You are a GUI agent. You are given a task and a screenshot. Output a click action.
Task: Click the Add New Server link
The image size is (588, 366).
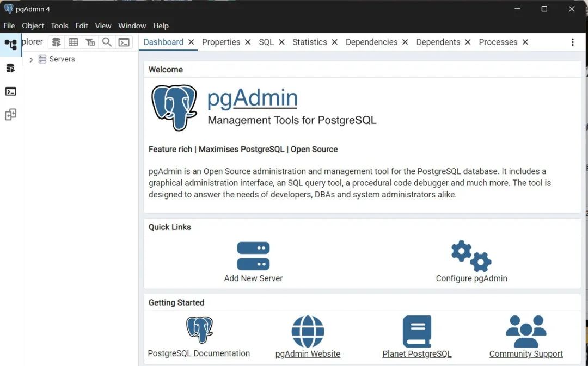click(254, 278)
